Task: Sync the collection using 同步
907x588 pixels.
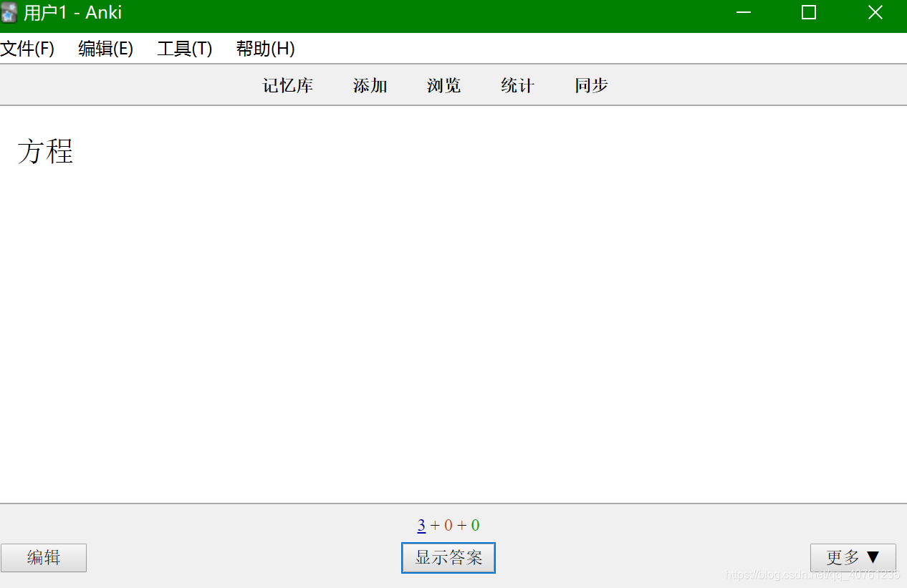Action: coord(590,85)
